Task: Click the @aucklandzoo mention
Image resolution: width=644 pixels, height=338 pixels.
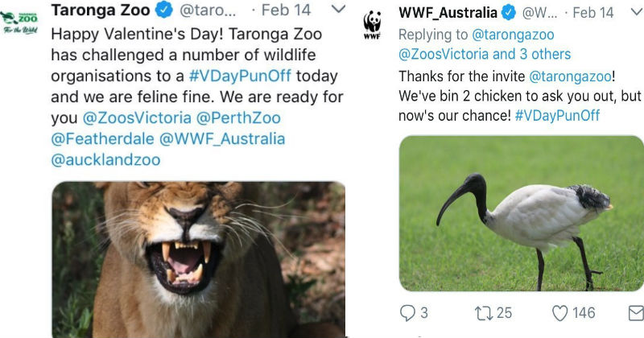Action: tap(105, 159)
